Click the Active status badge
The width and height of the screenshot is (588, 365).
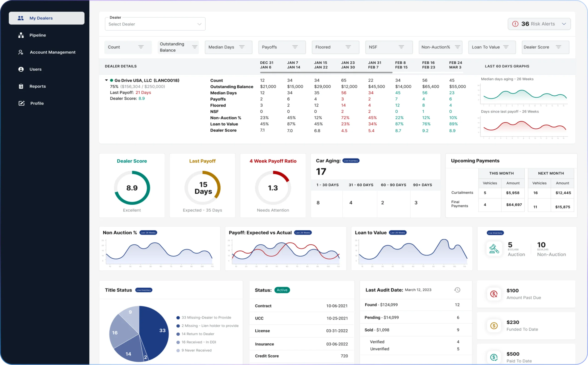[282, 290]
